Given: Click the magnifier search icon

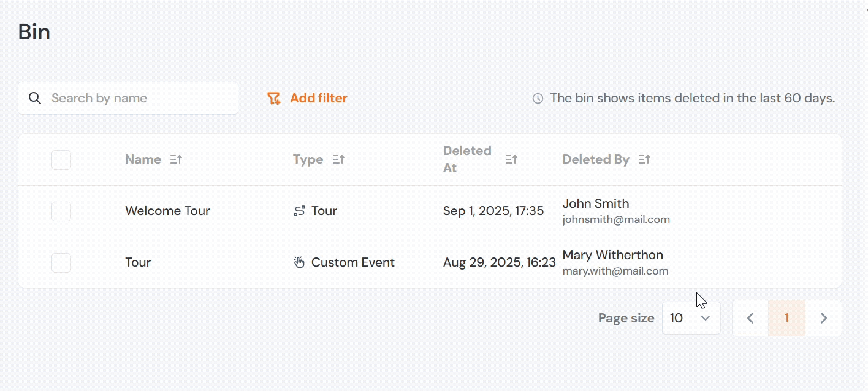Looking at the screenshot, I should (35, 98).
